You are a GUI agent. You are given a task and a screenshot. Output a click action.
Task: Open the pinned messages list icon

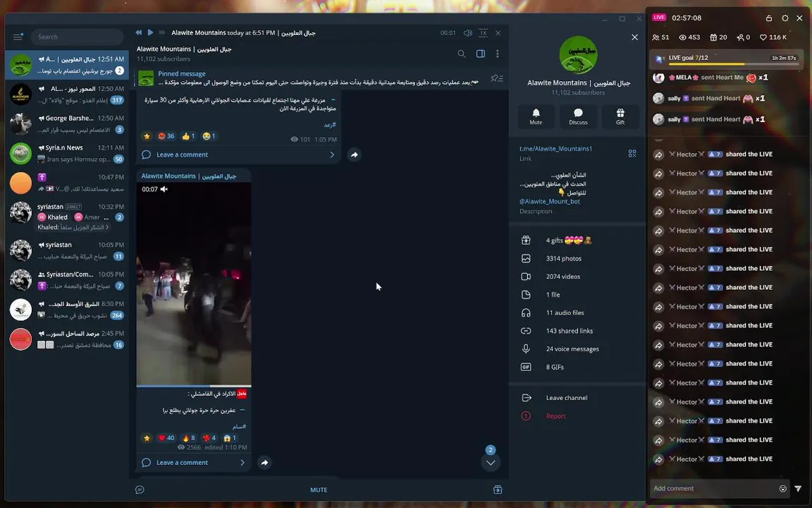(x=497, y=78)
